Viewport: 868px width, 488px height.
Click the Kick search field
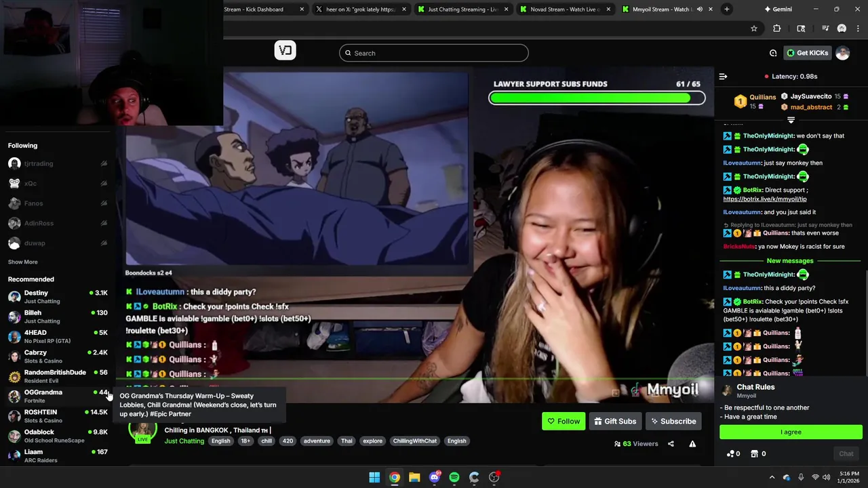pyautogui.click(x=434, y=53)
